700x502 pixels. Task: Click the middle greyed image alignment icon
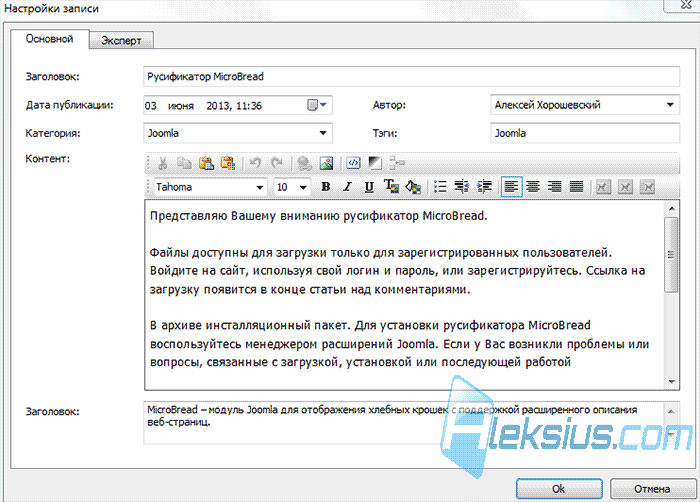click(x=625, y=187)
